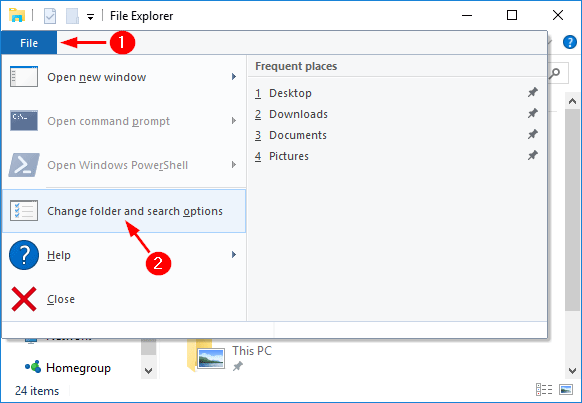The height and width of the screenshot is (403, 582).
Task: Switch to large icons view in status bar
Action: pyautogui.click(x=566, y=389)
